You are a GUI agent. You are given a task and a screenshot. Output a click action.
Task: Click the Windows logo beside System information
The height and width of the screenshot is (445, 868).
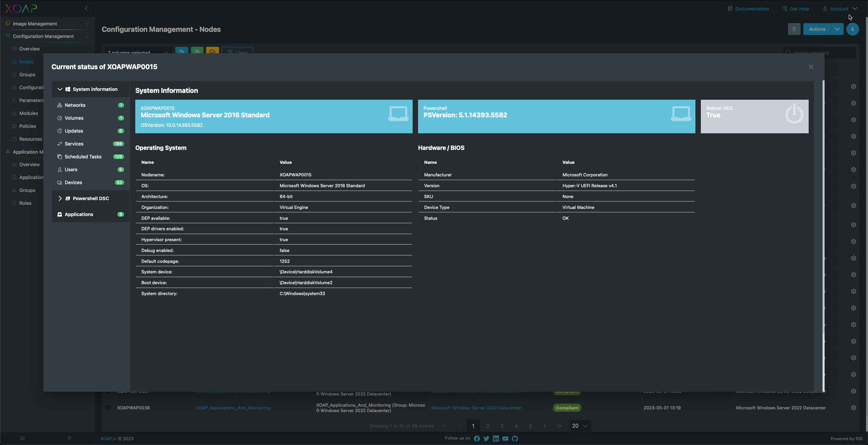(68, 89)
